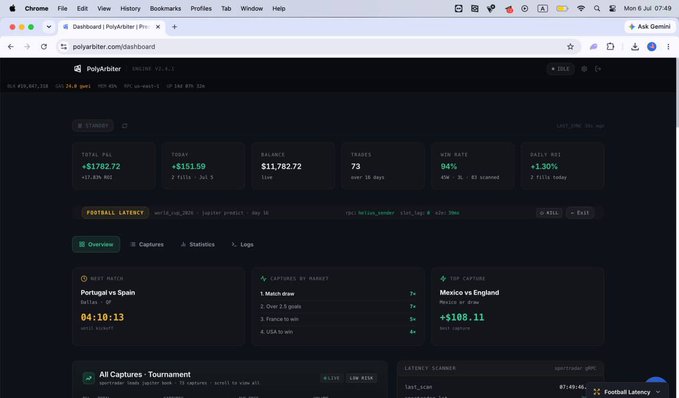Toggle the STANDBY status button
Image resolution: width=679 pixels, height=398 pixels.
pyautogui.click(x=93, y=126)
